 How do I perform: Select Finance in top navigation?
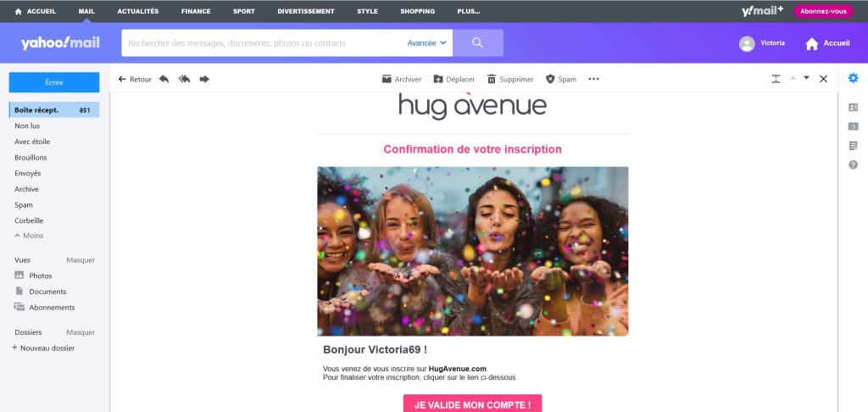pyautogui.click(x=196, y=11)
